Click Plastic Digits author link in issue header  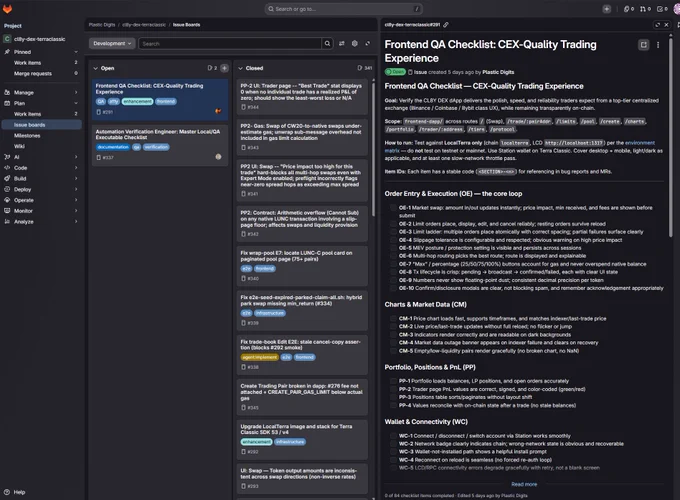[498, 72]
